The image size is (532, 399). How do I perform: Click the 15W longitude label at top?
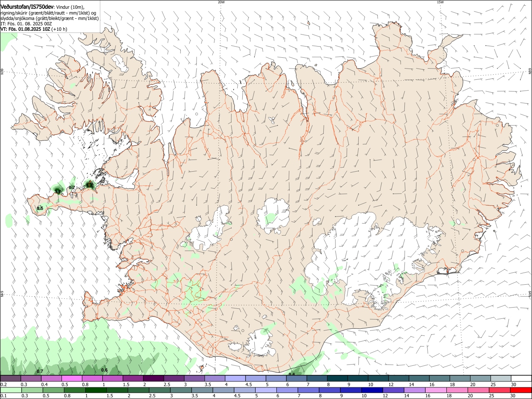[440, 2]
